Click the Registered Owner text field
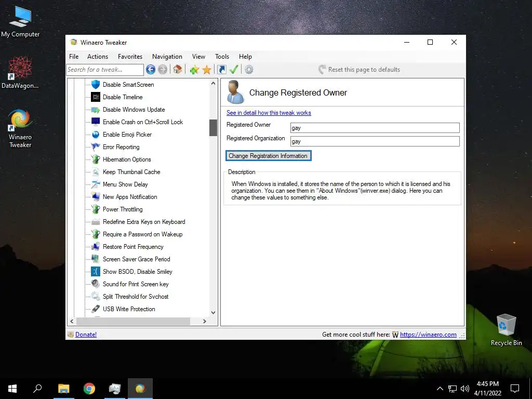 (x=375, y=128)
